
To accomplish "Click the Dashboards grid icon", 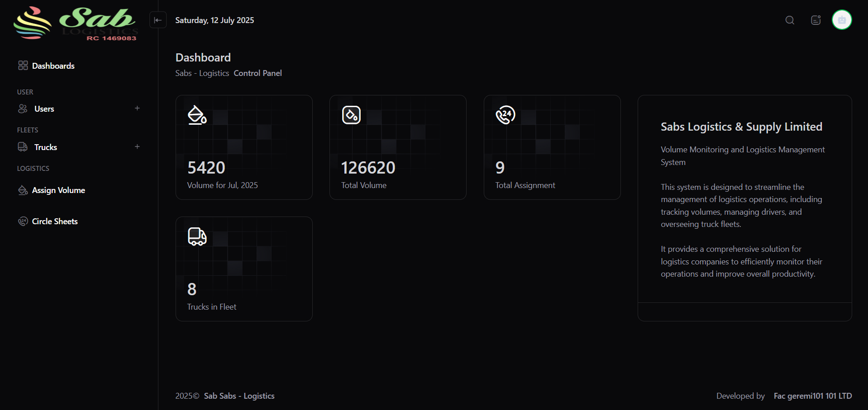I will (x=23, y=66).
